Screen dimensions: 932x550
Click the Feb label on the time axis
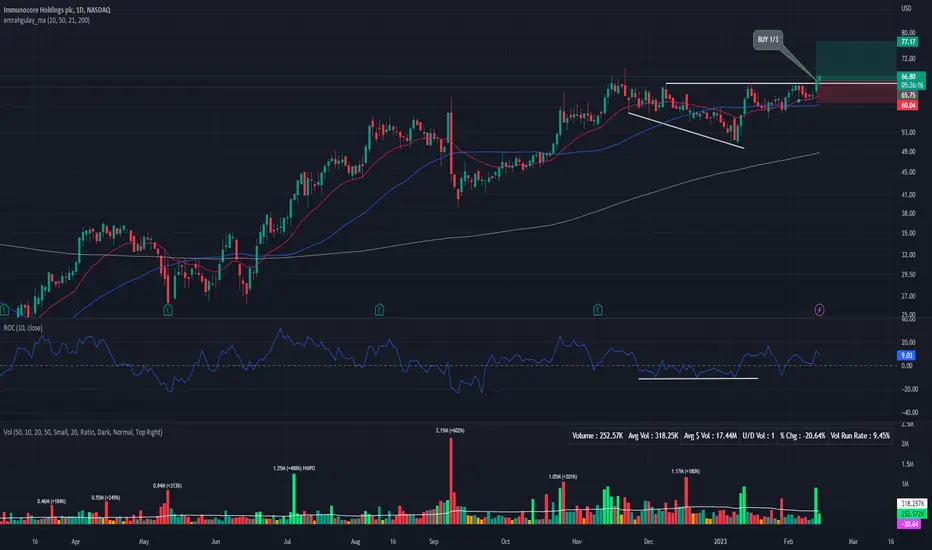pos(788,541)
